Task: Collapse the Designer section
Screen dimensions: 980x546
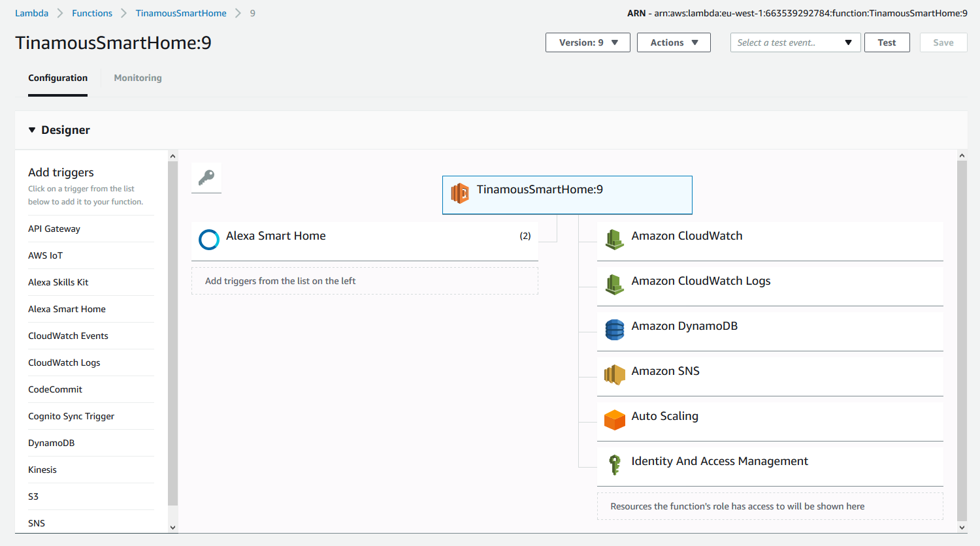Action: [x=32, y=130]
